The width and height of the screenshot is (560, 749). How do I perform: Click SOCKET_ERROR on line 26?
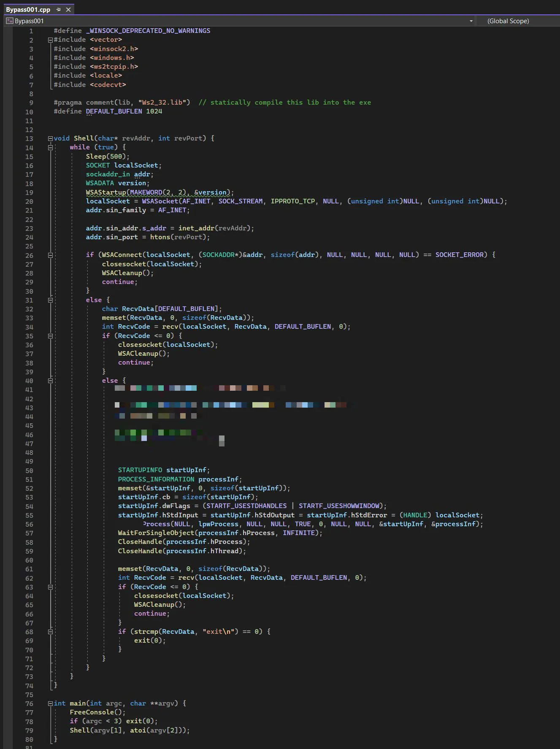tap(460, 255)
